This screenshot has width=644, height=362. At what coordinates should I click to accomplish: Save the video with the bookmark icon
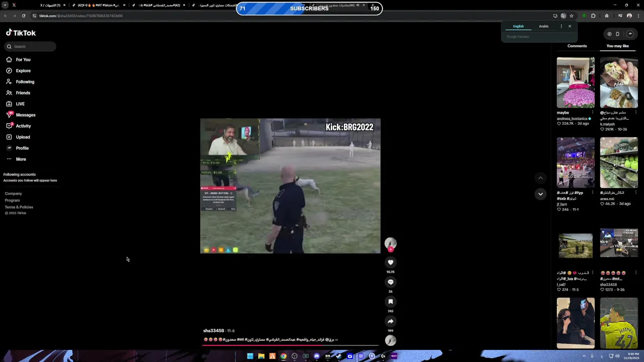390,302
